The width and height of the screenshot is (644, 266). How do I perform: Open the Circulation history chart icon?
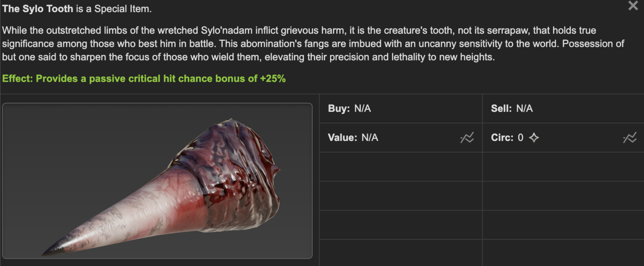[630, 138]
